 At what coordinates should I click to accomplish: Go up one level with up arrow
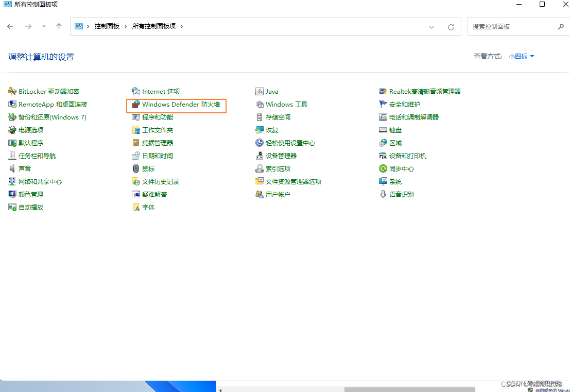pyautogui.click(x=59, y=26)
